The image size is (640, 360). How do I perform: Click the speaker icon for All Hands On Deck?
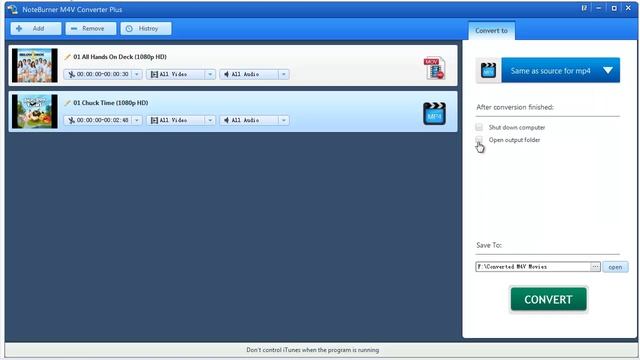227,74
